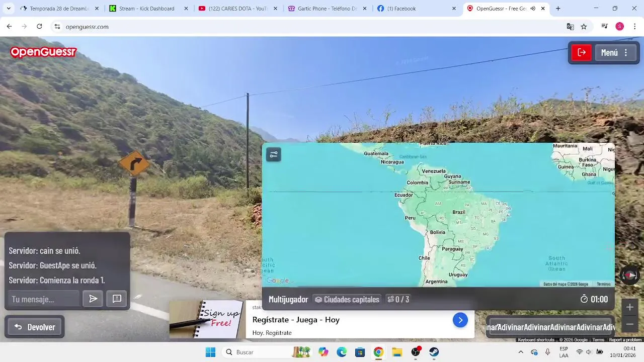This screenshot has width=644, height=362.
Task: Click the OpenGuessr logo
Action: click(x=43, y=52)
